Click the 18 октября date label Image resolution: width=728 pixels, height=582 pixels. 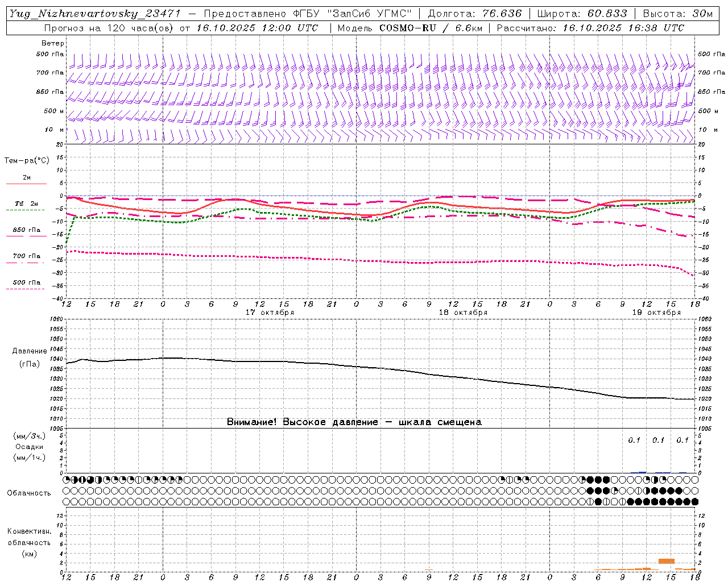[x=463, y=313]
